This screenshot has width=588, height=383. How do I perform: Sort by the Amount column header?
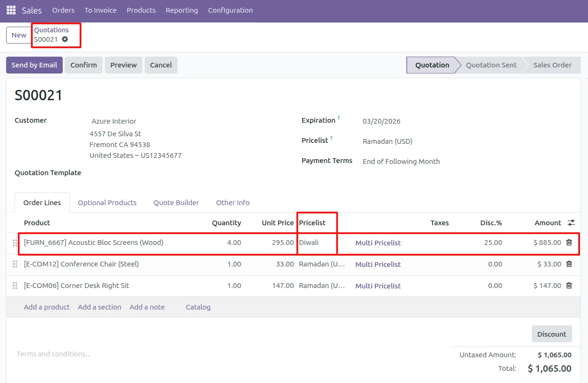548,223
